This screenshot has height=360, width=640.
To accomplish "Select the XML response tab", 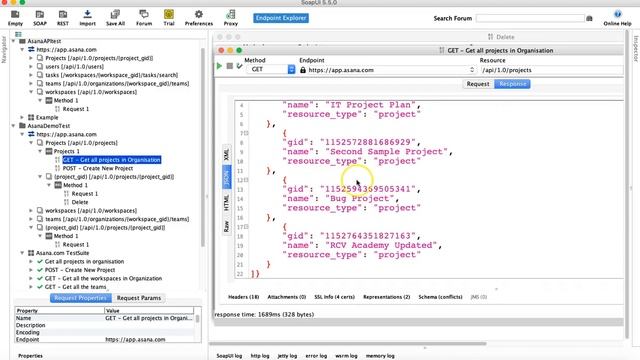I will click(227, 154).
